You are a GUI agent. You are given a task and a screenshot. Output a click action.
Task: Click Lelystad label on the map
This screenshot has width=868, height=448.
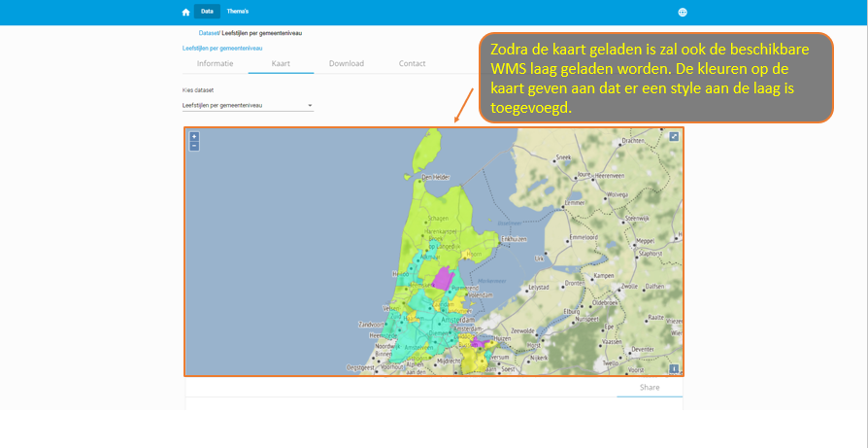click(x=540, y=288)
